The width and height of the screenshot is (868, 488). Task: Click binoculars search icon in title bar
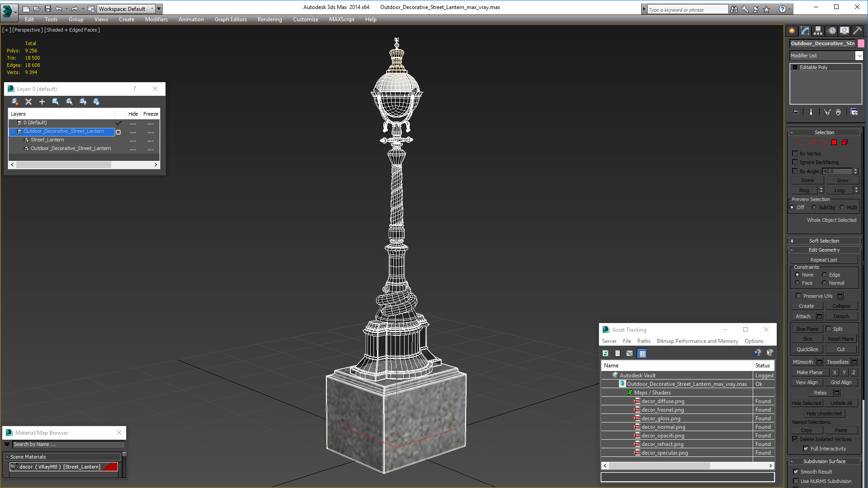734,9
